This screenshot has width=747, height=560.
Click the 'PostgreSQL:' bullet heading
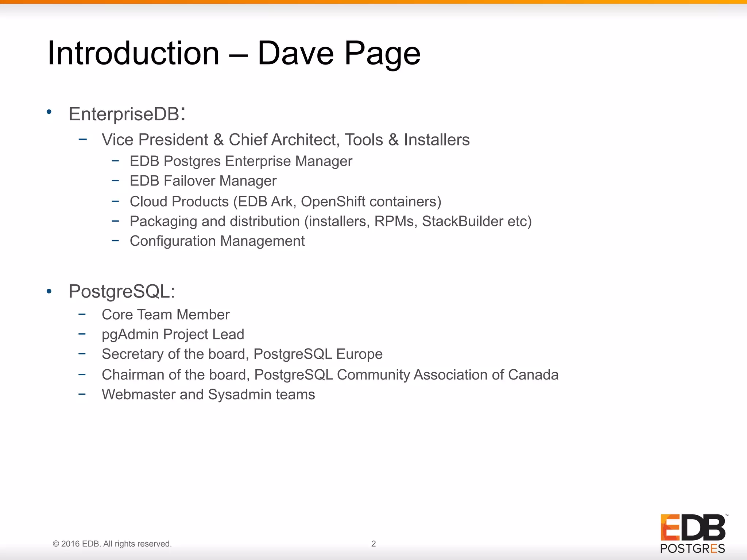[122, 291]
